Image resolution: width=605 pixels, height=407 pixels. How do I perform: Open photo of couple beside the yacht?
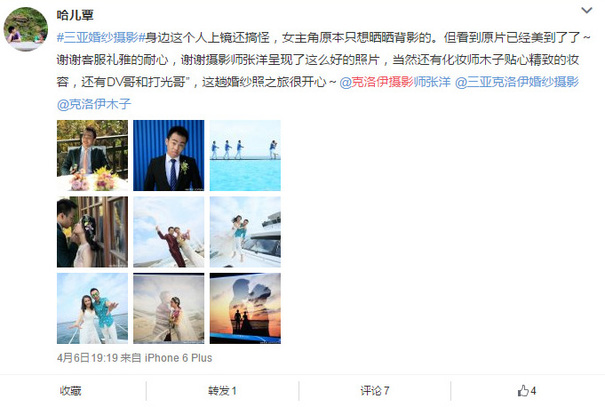[245, 232]
